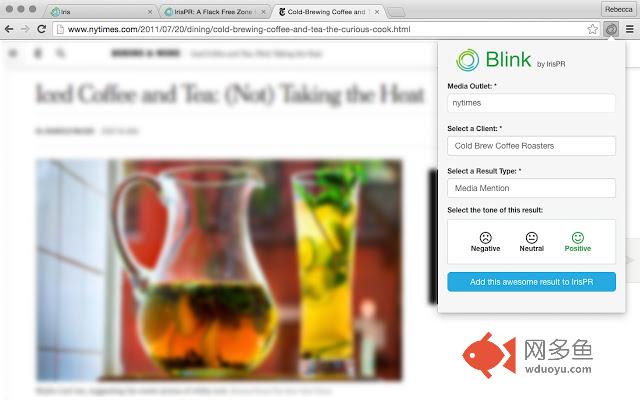The width and height of the screenshot is (640, 400).
Task: Reload the current page
Action: (41, 29)
